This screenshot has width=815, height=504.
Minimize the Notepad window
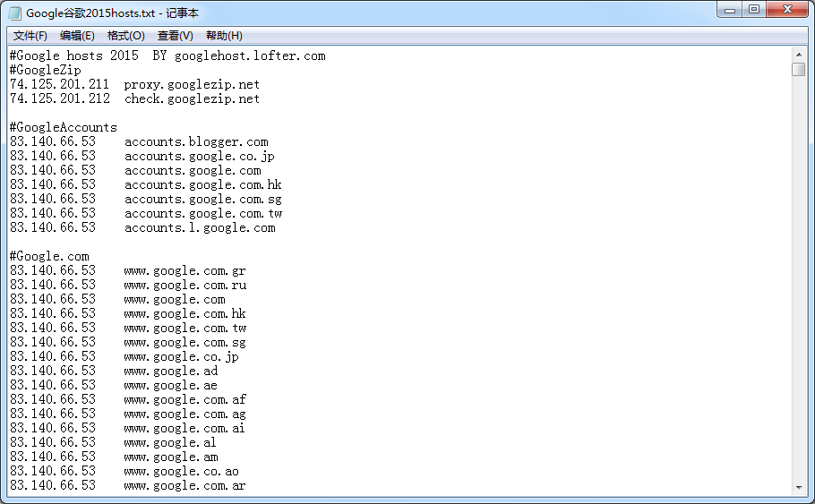[731, 10]
